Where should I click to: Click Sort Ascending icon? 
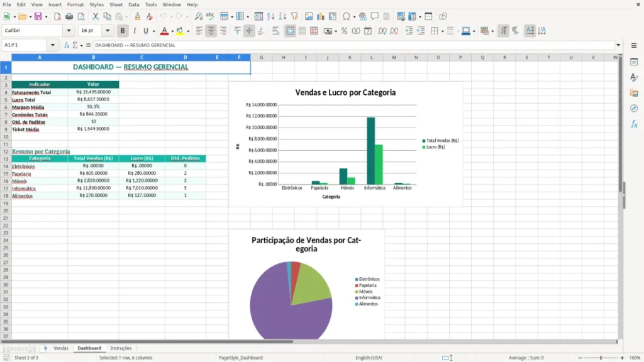(x=270, y=16)
